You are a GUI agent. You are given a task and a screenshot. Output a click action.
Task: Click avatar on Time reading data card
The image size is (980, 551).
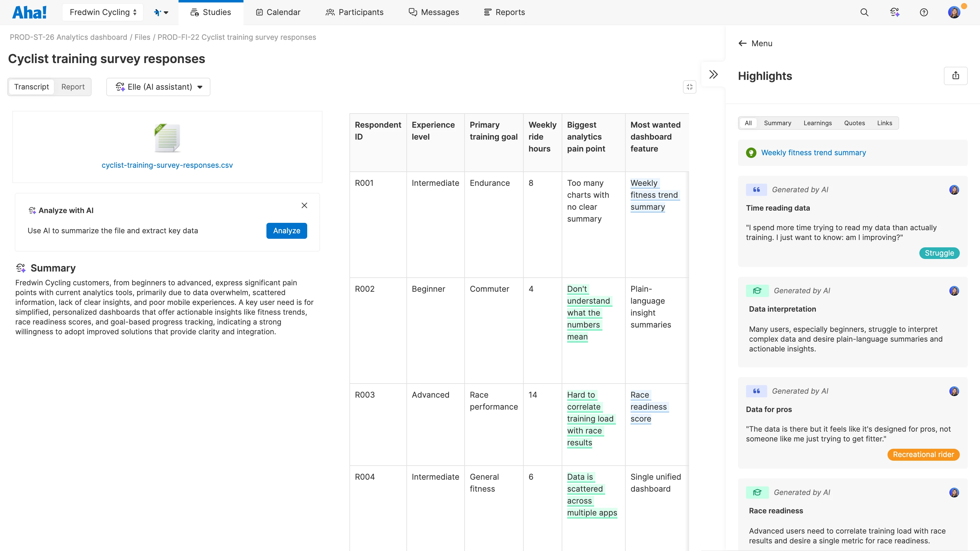tap(954, 189)
